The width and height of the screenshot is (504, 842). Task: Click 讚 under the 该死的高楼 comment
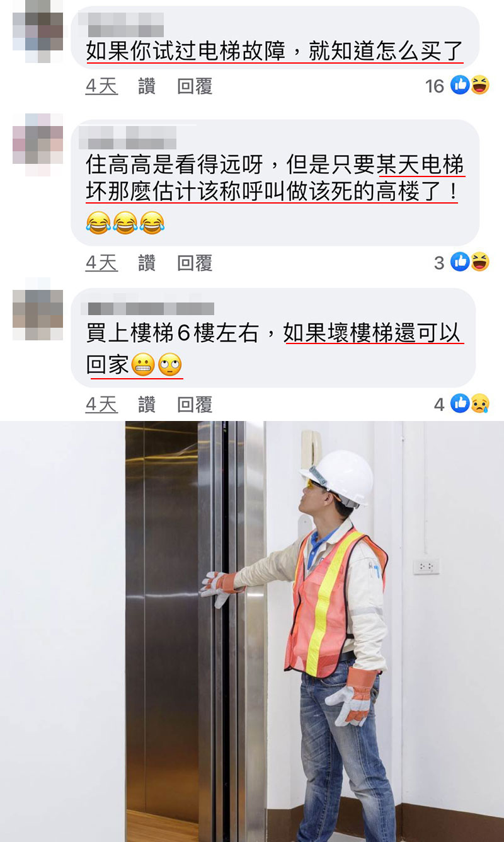[147, 263]
